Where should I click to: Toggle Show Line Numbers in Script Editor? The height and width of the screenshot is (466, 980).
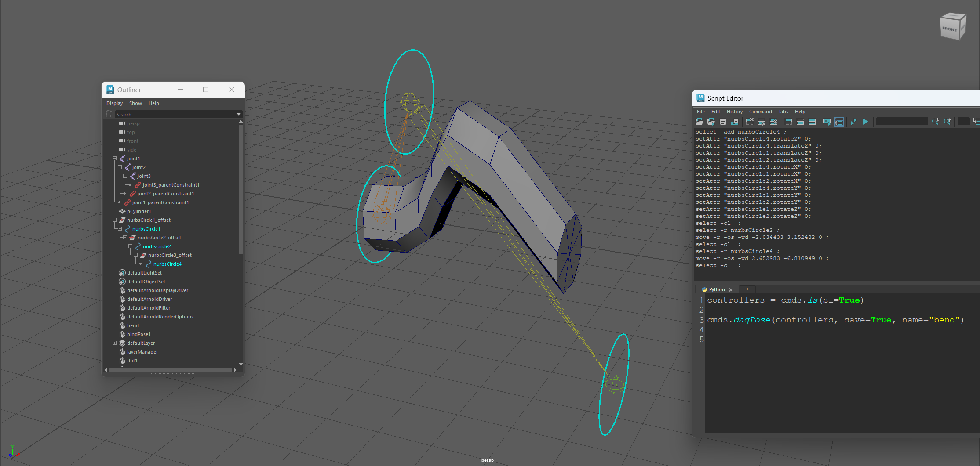(839, 122)
